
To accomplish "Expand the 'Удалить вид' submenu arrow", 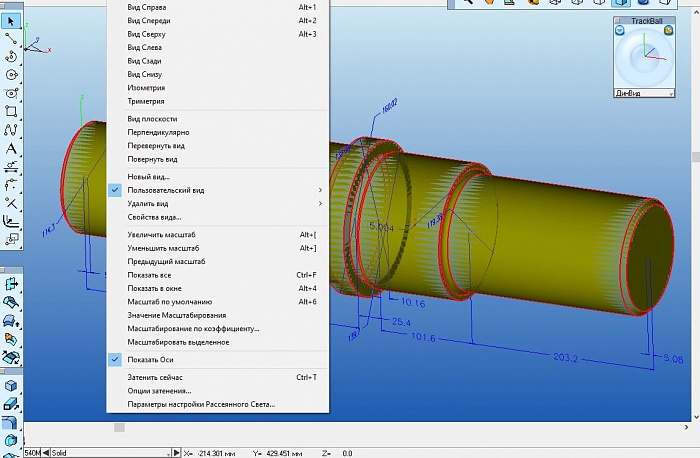I will click(320, 204).
